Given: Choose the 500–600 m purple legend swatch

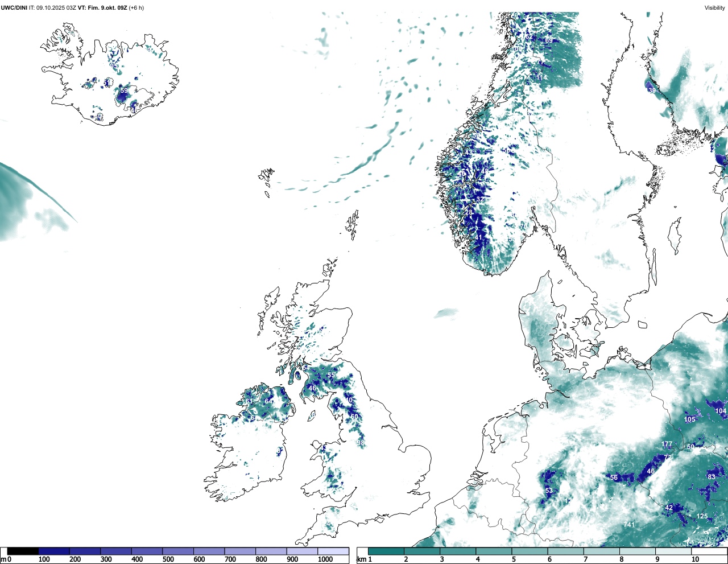Looking at the screenshot, I should pos(178,551).
